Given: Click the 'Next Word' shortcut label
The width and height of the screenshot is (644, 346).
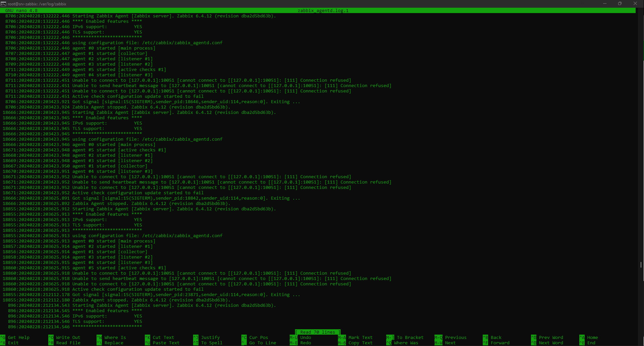Looking at the screenshot, I should [x=551, y=343].
